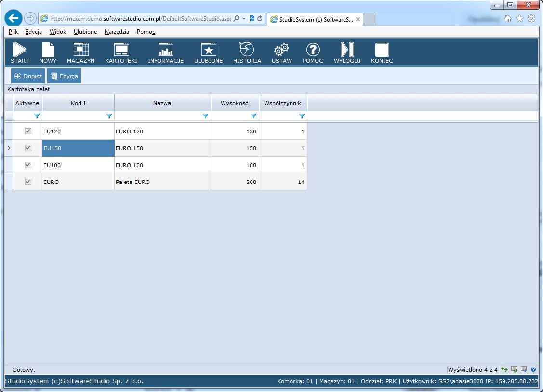543x392 pixels.
Task: Open address bar autocomplete dropdown arrow
Action: [x=244, y=19]
